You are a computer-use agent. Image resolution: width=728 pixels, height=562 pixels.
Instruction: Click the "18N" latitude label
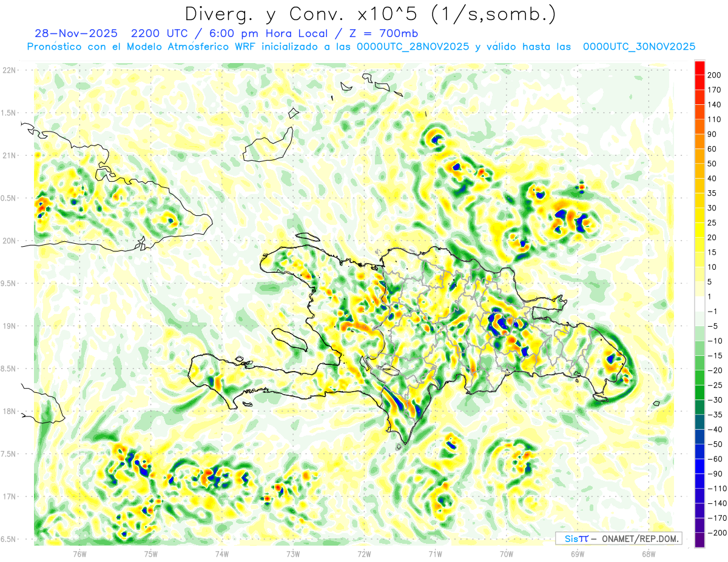[x=9, y=411]
